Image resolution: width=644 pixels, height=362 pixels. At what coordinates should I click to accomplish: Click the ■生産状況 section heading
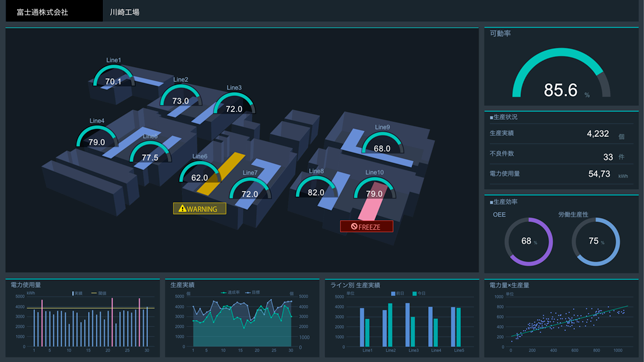click(503, 117)
